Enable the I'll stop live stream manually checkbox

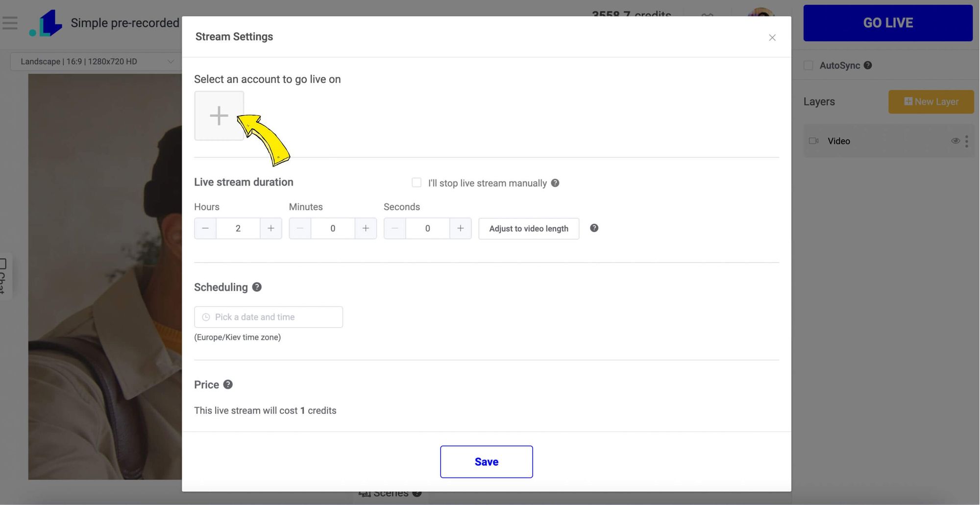click(416, 182)
